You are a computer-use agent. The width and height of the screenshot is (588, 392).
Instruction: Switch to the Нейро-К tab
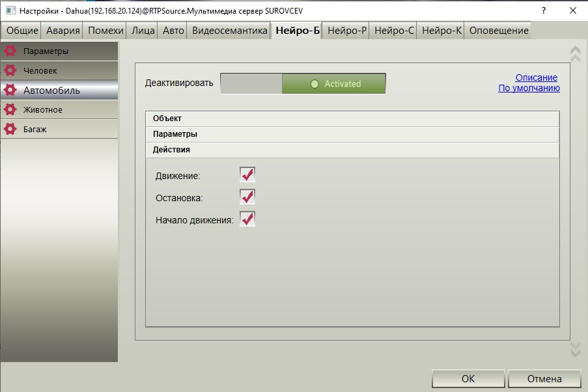pos(441,31)
